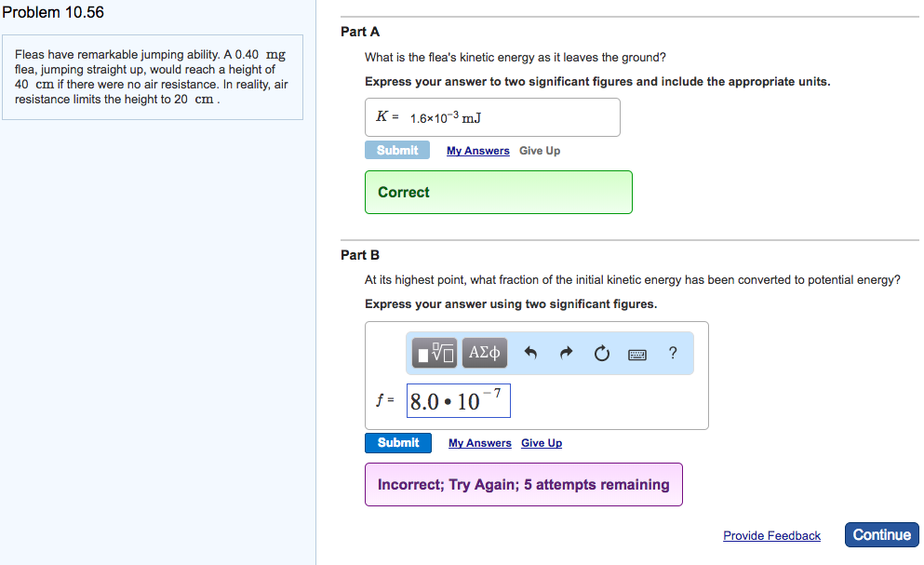Screen dimensions: 924x565
Task: Click the green Correct banner
Action: coord(498,192)
